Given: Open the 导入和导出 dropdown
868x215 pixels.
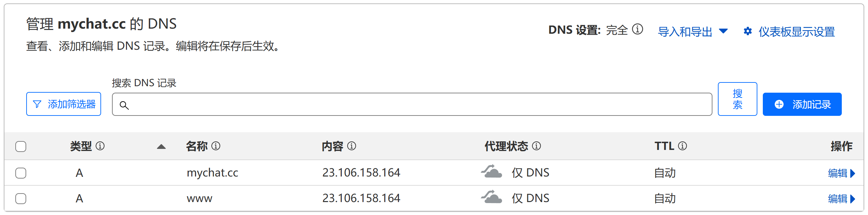Looking at the screenshot, I should 693,32.
